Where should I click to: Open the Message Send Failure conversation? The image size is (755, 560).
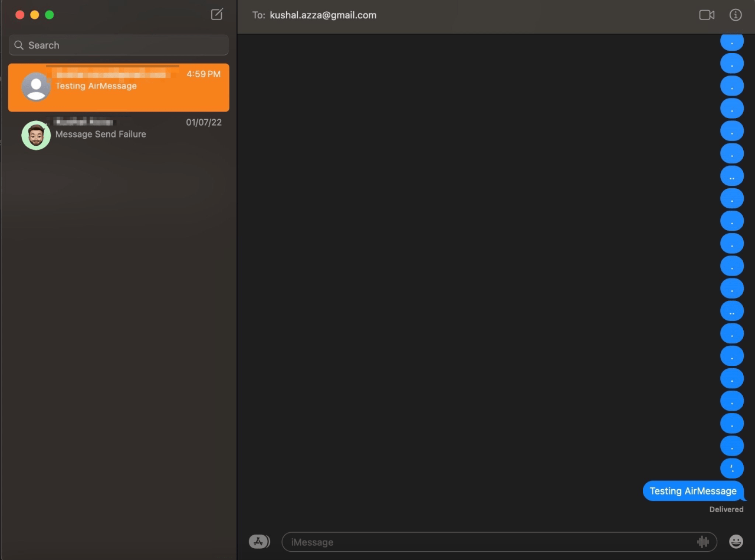tap(119, 135)
